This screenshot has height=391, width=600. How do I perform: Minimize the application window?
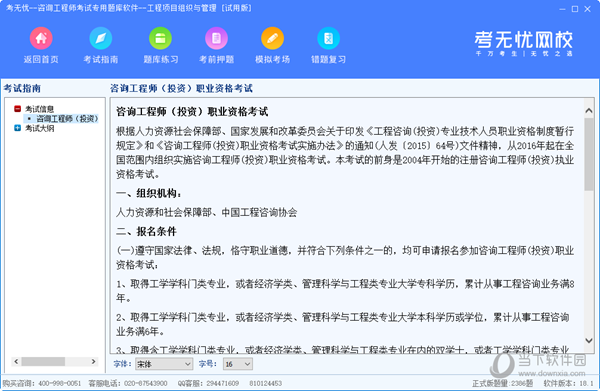point(562,9)
